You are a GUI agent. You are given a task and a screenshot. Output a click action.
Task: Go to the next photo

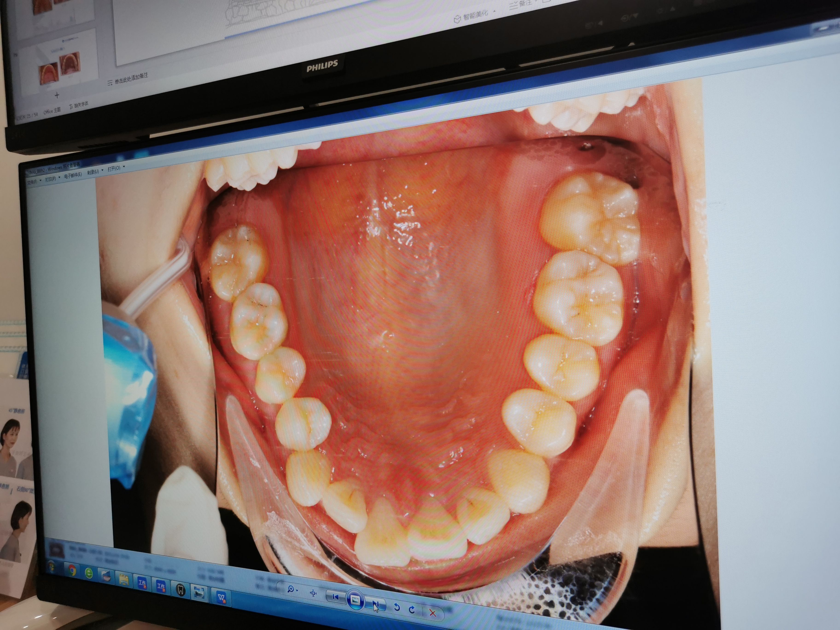point(376,604)
